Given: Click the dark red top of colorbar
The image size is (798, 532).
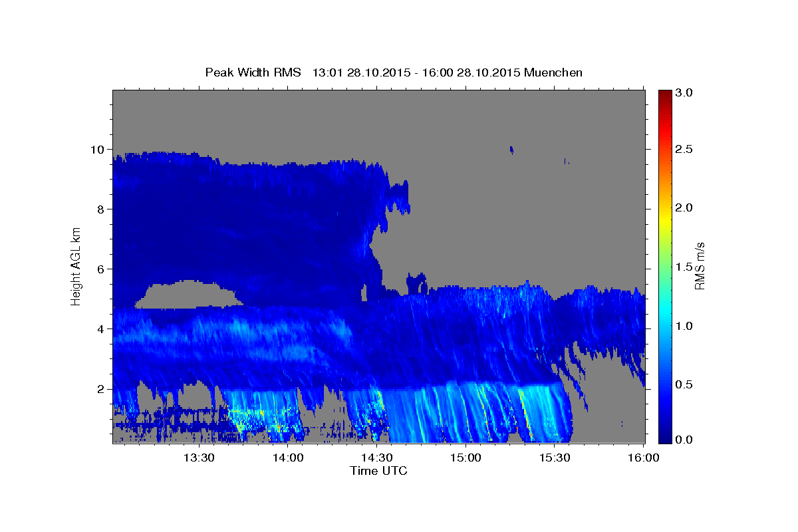Looking at the screenshot, I should coord(665,93).
